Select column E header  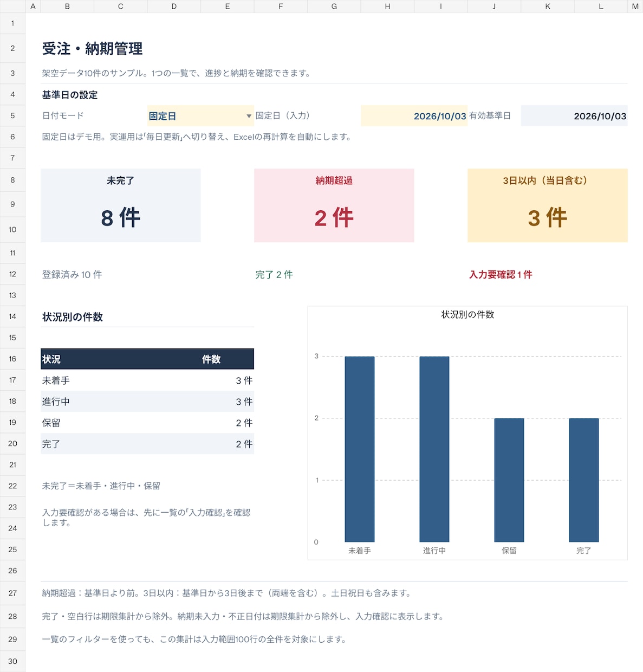point(228,7)
